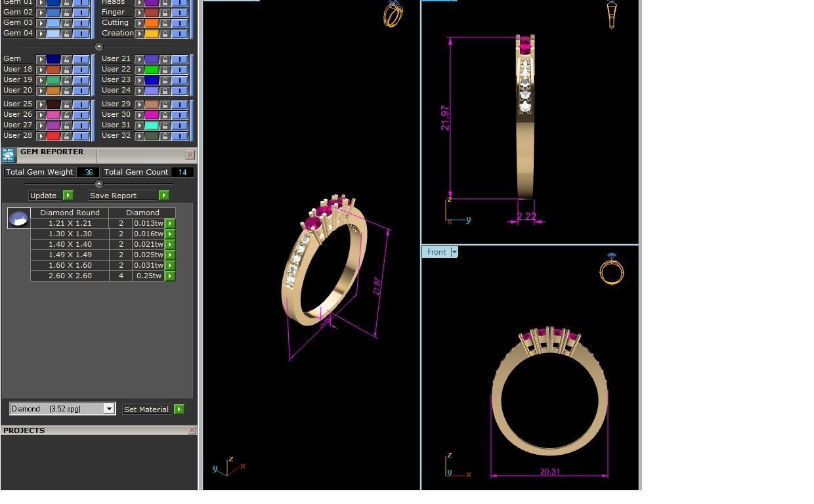Click the arrow button for Finger layer
This screenshot has height=504, width=814.
click(139, 12)
